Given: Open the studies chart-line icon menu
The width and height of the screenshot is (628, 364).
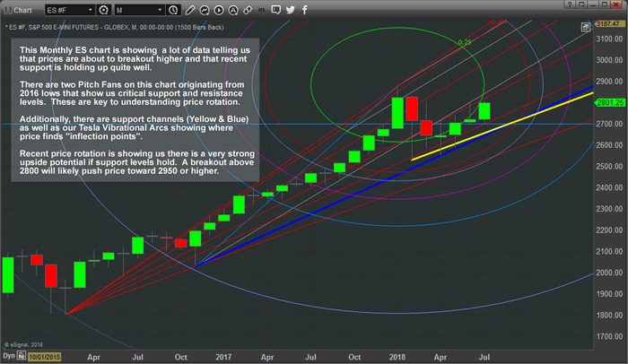Looking at the screenshot, I should pos(205,10).
